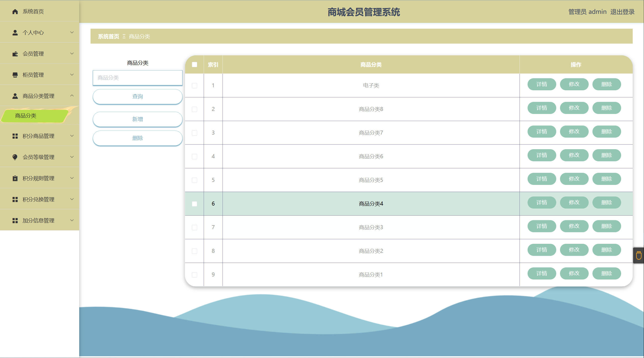
Task: Click the counter icon next to 柜员管理
Action: (x=15, y=75)
